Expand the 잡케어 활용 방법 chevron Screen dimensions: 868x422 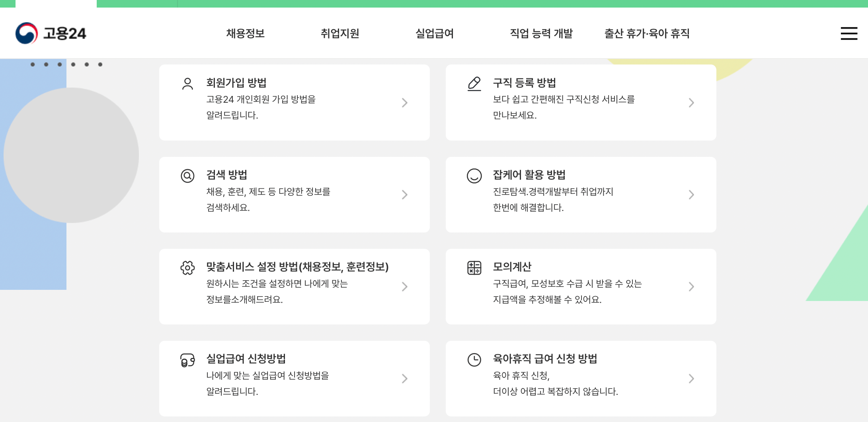coord(691,195)
